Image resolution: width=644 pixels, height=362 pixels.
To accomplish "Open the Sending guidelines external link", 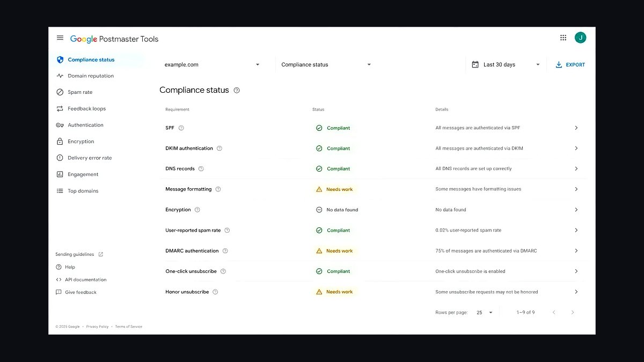I will (79, 254).
